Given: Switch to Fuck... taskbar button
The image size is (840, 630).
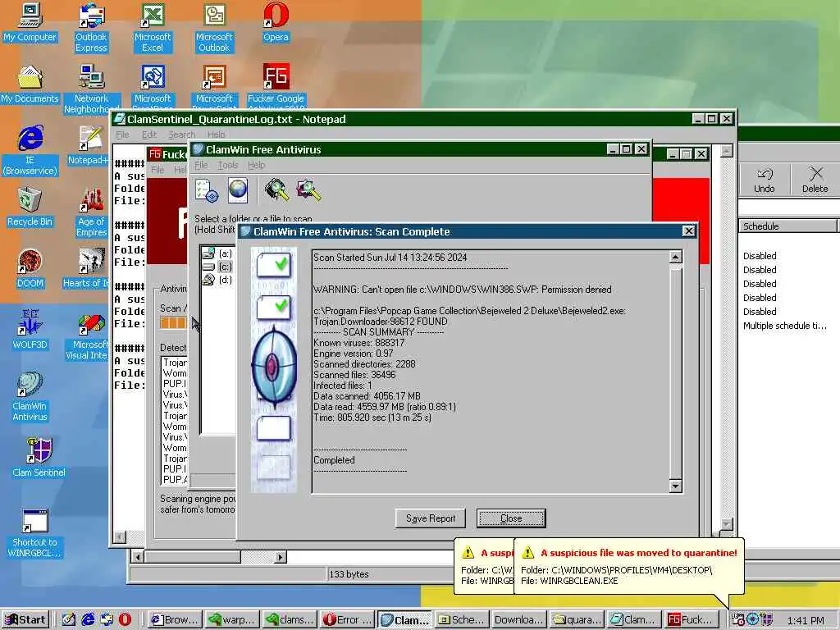Looking at the screenshot, I should click(x=691, y=620).
